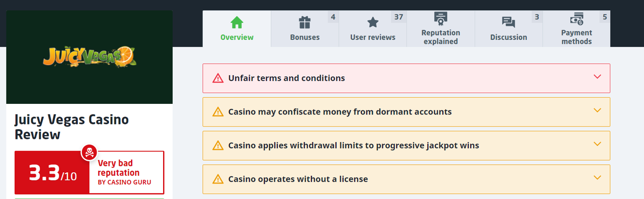Screen dimensions: 644x199
Task: Click the User reviews star icon
Action: pyautogui.click(x=373, y=22)
